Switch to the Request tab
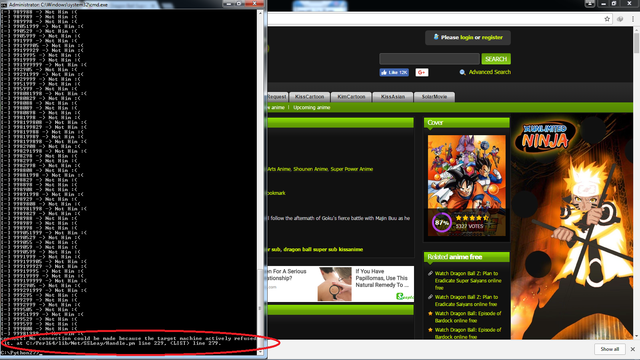Screen dimensions: 640x360 pyautogui.click(x=278, y=97)
